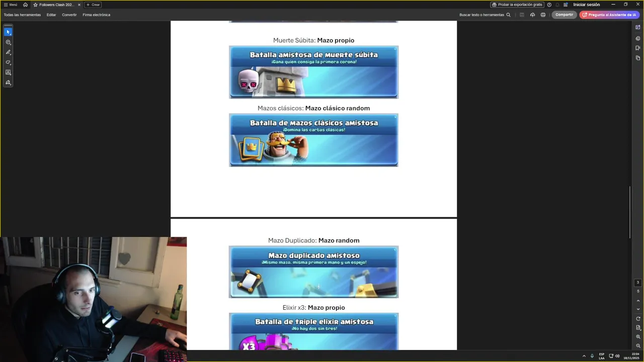Open the apps grid icon
Viewport: 644px width, 362px height.
pyautogui.click(x=566, y=5)
